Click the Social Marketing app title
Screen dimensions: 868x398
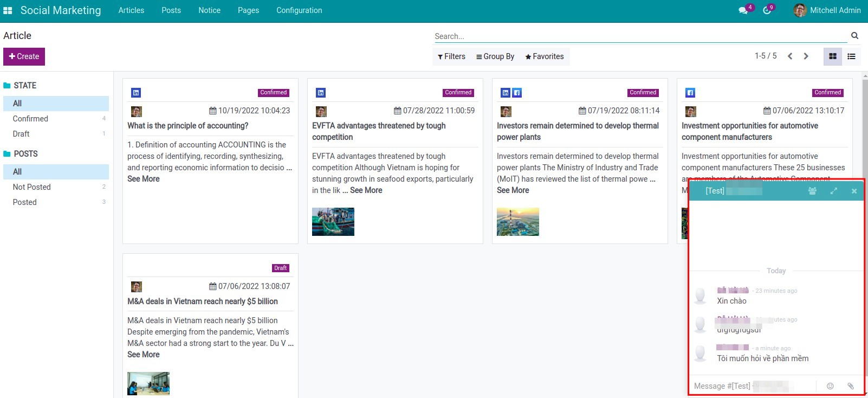pos(61,10)
